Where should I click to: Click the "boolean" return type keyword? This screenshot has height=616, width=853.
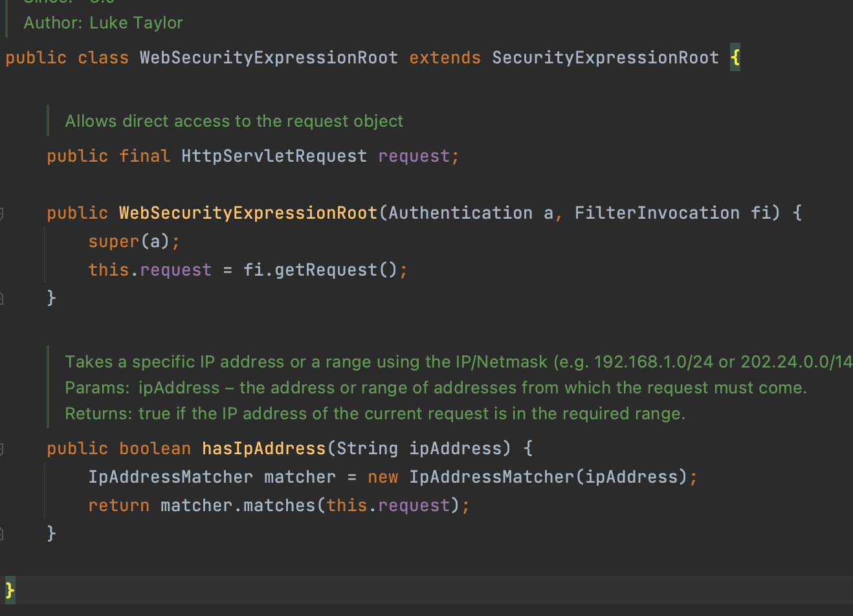(x=155, y=448)
